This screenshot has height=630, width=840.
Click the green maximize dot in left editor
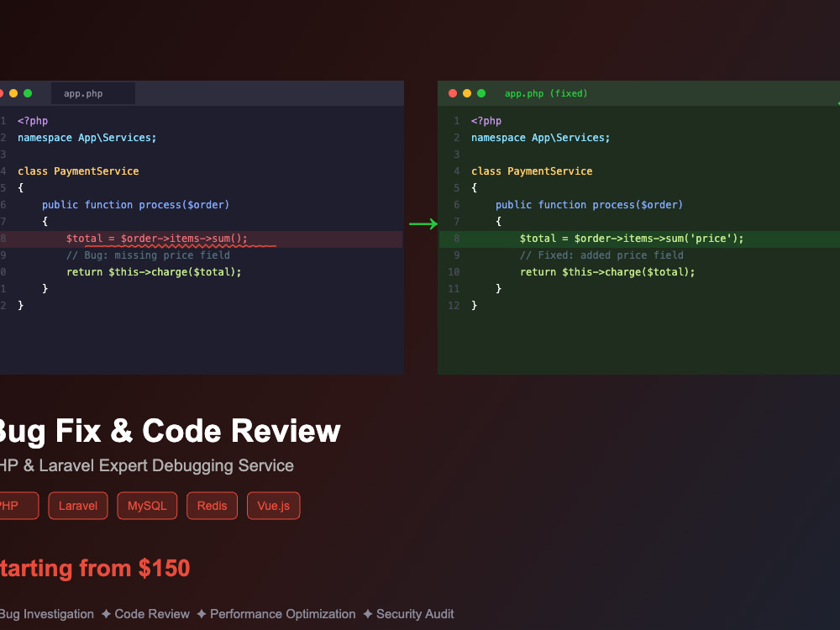pos(28,93)
